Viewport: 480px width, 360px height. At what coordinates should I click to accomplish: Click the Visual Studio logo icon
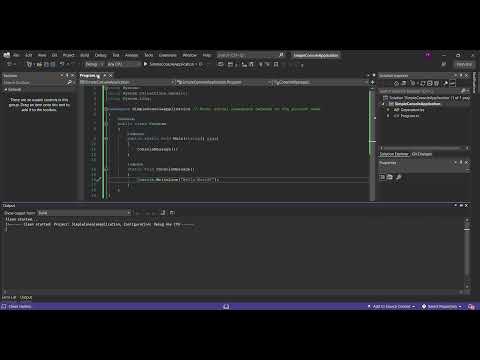coord(7,55)
